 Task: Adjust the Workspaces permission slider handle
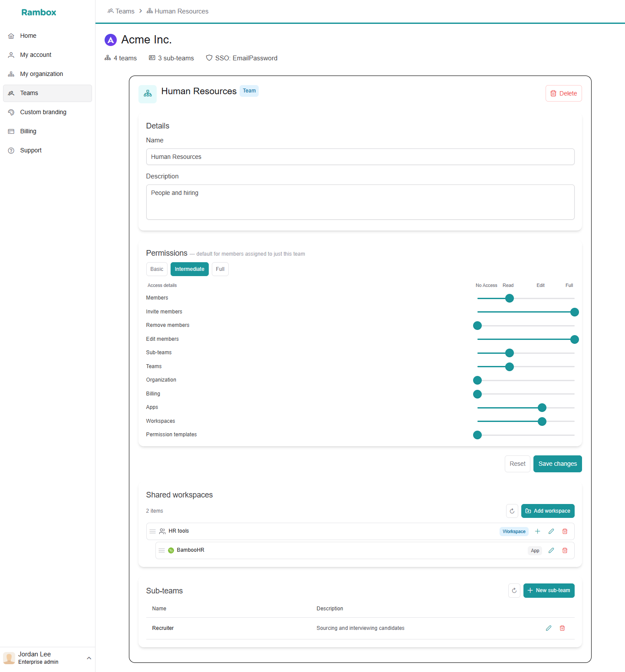click(542, 422)
